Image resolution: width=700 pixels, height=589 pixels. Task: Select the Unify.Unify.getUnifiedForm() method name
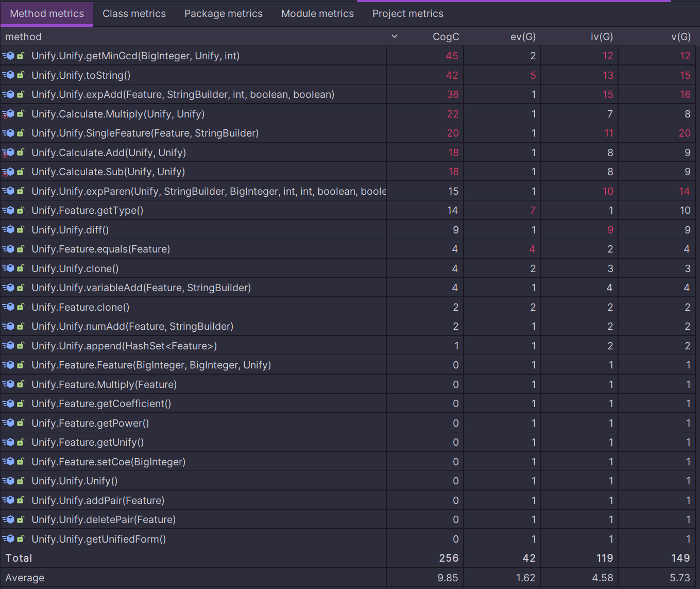tap(99, 539)
